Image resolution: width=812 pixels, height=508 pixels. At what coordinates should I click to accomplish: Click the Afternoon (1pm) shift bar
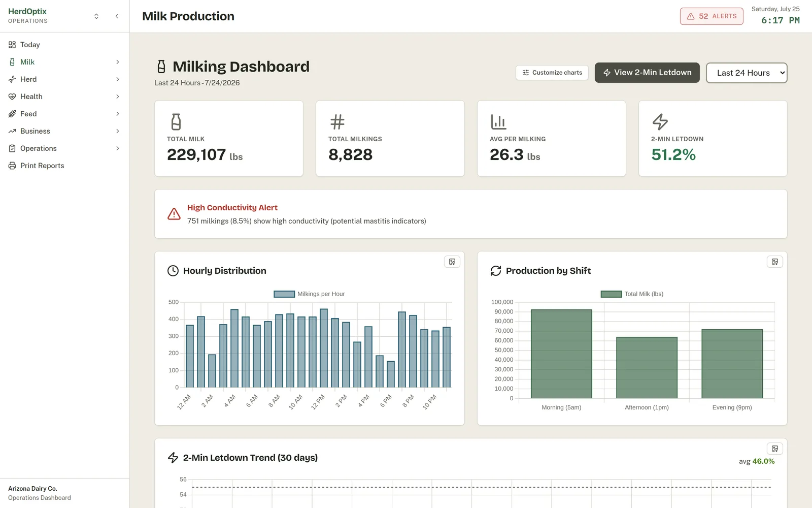647,368
